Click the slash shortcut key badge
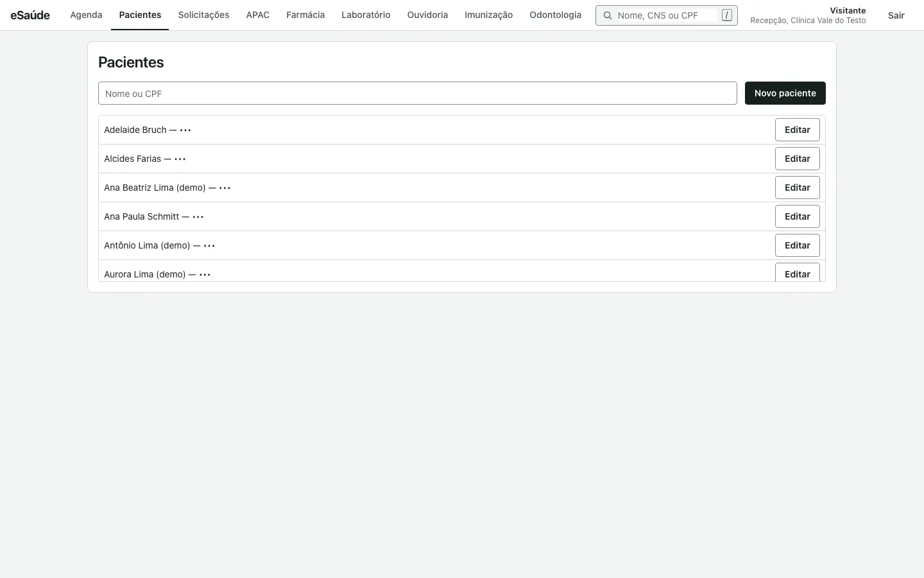 [726, 15]
